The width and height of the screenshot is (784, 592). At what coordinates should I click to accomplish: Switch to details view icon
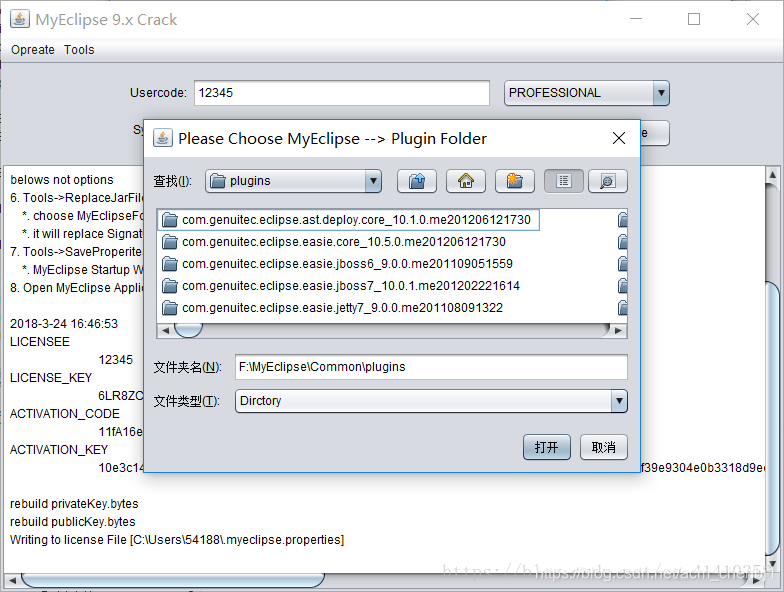[x=608, y=181]
